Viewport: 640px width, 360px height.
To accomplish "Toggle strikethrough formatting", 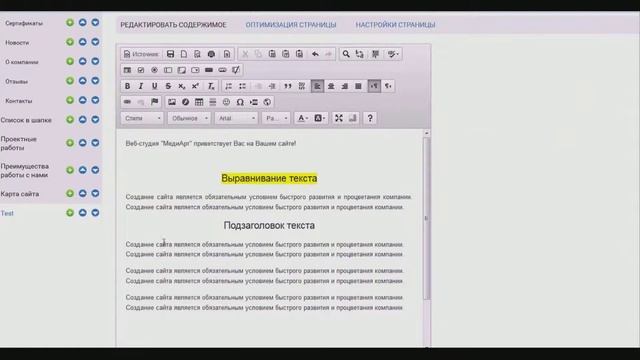I will click(x=168, y=86).
